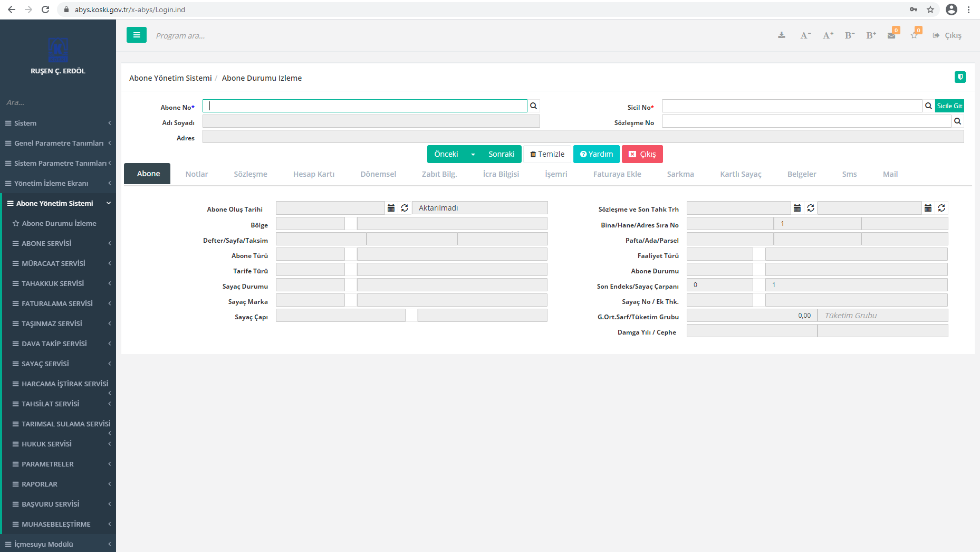980x552 pixels.
Task: Open the Kartlı Sayaç tab
Action: pos(740,174)
